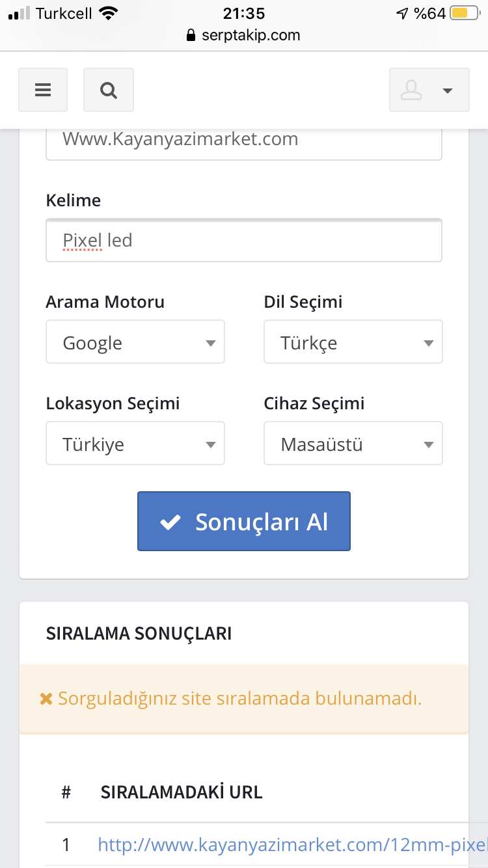488x868 pixels.
Task: Tap the Wi-Fi status icon
Action: (x=109, y=13)
